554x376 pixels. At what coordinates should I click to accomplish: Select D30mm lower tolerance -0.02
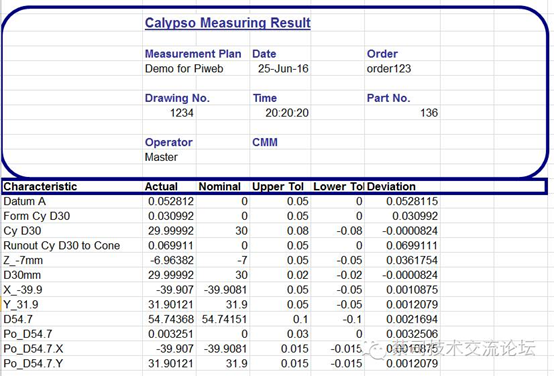coord(349,275)
